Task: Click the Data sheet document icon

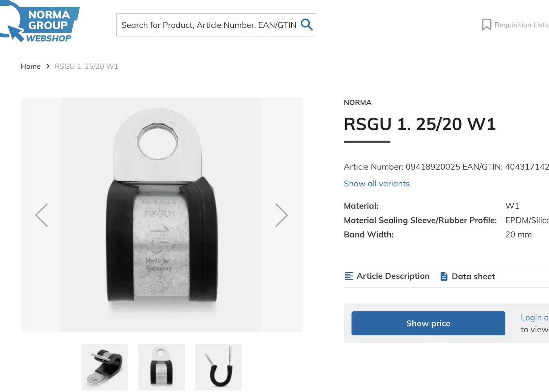Action: pyautogui.click(x=444, y=276)
